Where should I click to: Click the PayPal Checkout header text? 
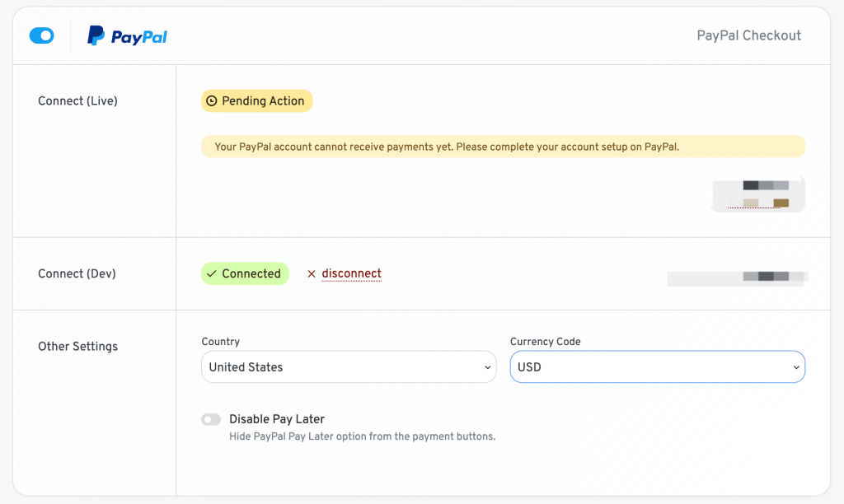pyautogui.click(x=748, y=35)
